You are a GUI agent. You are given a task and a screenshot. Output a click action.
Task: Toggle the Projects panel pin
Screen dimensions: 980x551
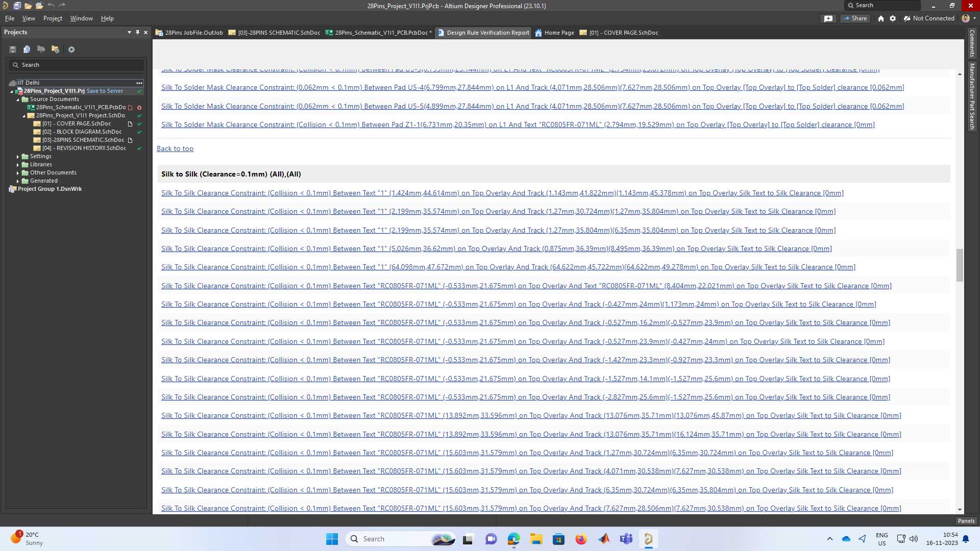coord(137,32)
